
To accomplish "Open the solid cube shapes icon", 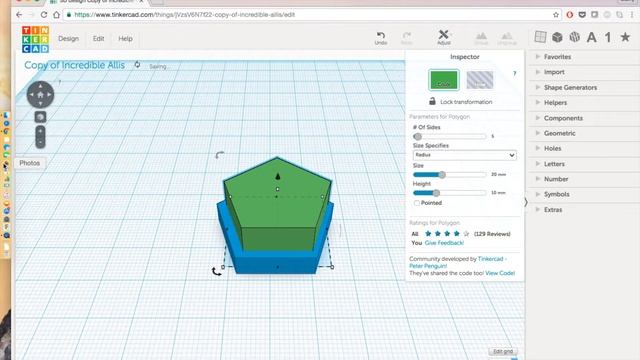I will 557,37.
